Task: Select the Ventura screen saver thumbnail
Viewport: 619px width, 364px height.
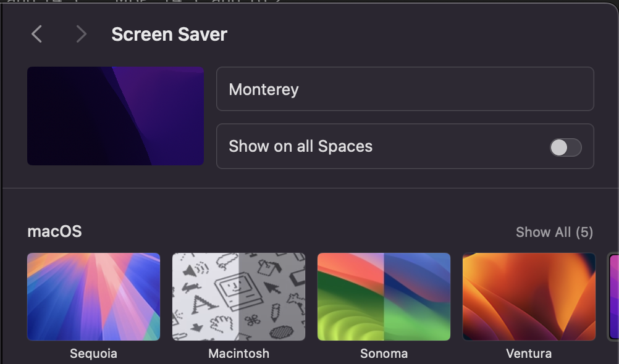Action: pyautogui.click(x=529, y=296)
